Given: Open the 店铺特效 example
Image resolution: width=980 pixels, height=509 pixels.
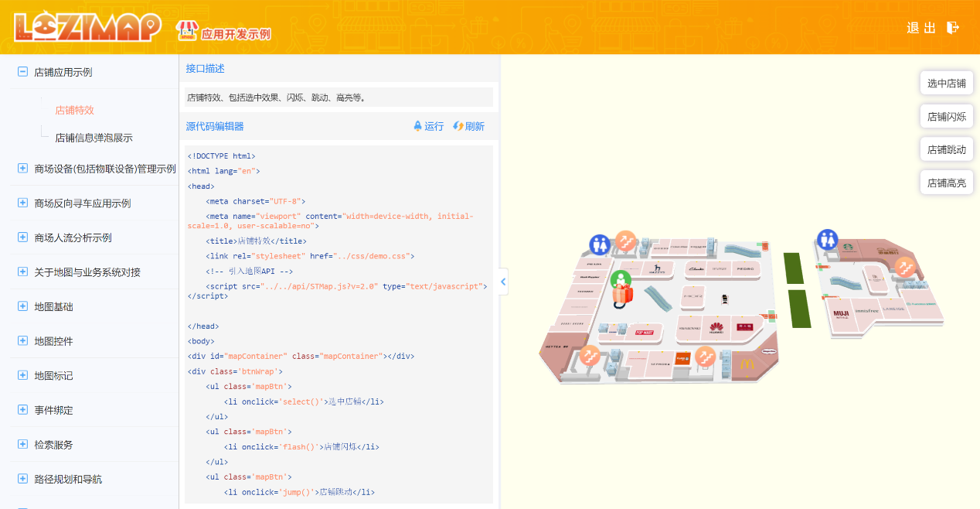Looking at the screenshot, I should click(74, 110).
